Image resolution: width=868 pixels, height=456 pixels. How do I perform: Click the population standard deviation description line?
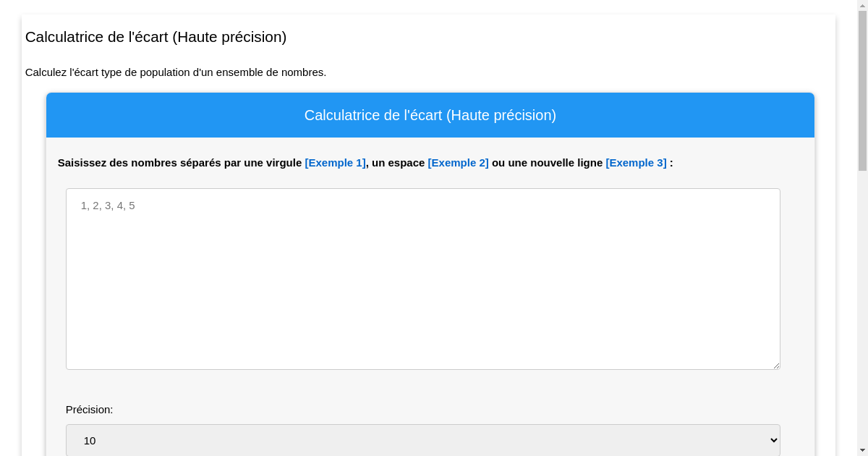coord(175,72)
